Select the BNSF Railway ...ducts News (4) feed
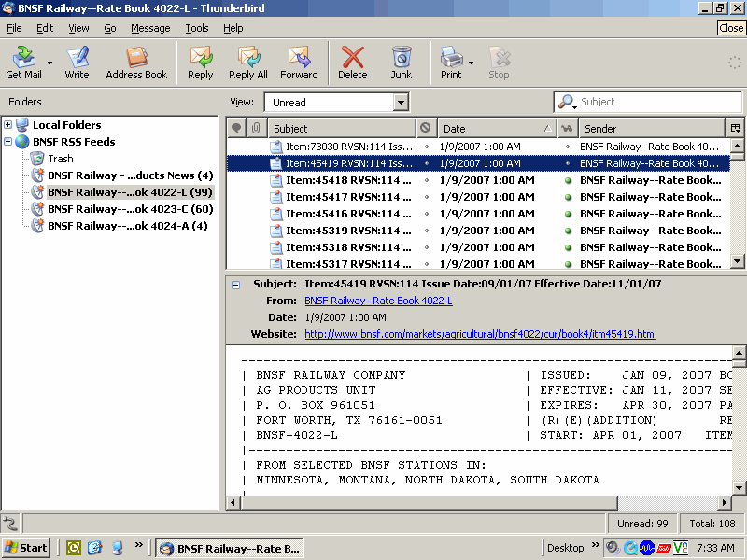 pyautogui.click(x=122, y=175)
